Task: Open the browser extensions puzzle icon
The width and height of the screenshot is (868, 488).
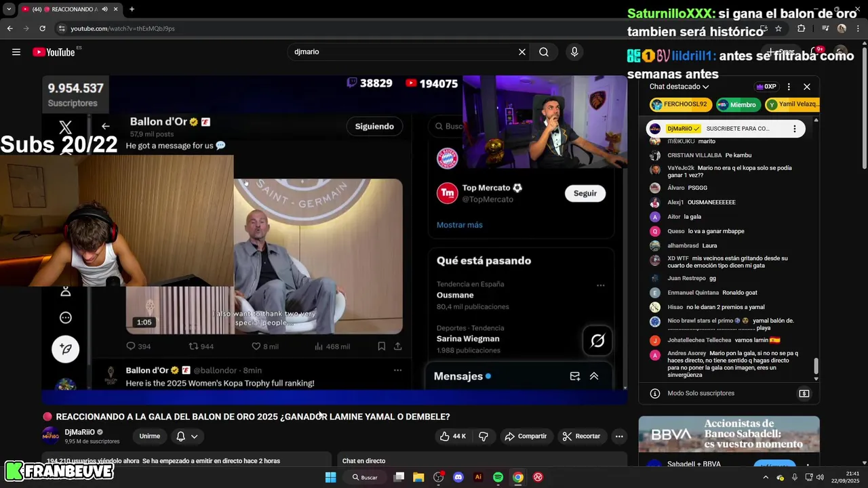Action: click(801, 28)
